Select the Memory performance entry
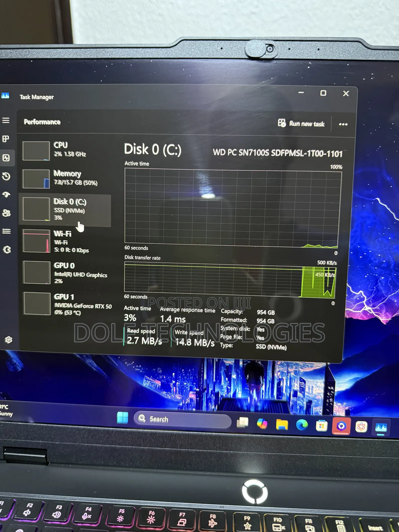 coord(65,179)
